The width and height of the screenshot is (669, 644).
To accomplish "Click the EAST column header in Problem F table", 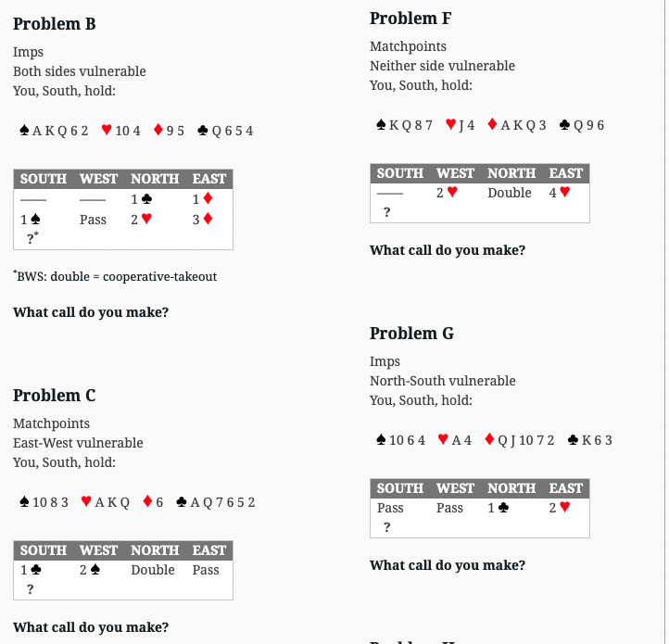I will point(566,173).
